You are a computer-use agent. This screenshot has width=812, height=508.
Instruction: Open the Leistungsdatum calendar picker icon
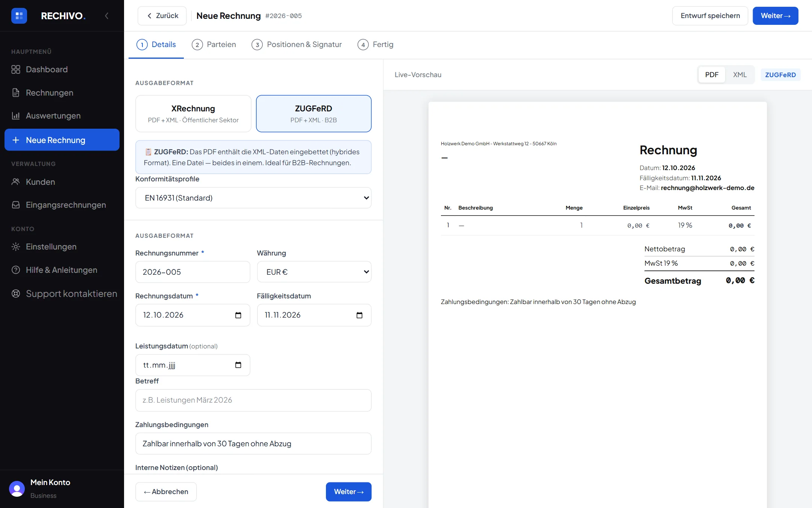tap(238, 365)
